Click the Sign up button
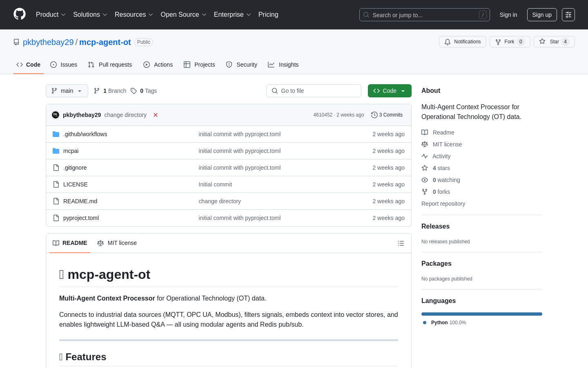 pyautogui.click(x=542, y=15)
